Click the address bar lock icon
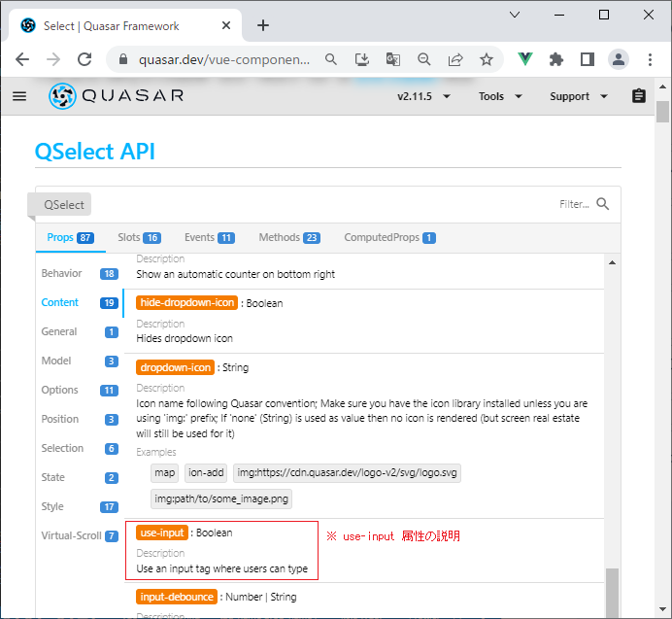 click(123, 59)
